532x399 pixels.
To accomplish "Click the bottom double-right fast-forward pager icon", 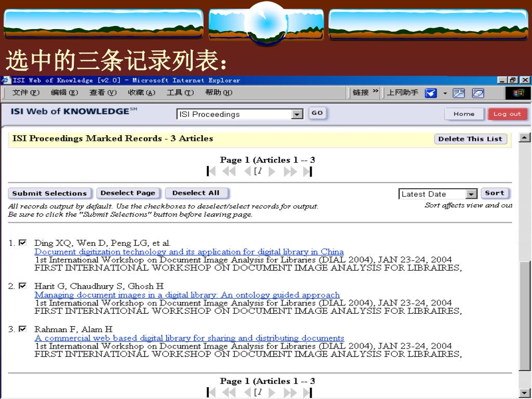I will pos(290,393).
